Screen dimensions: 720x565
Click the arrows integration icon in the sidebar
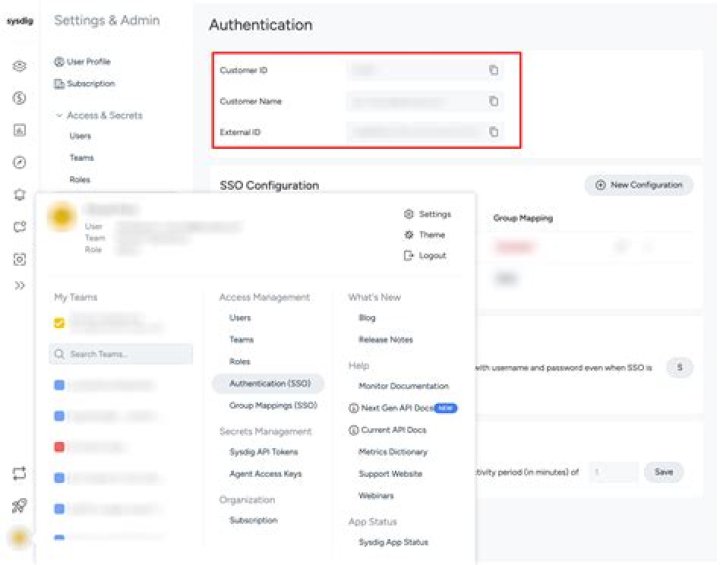pos(19,474)
